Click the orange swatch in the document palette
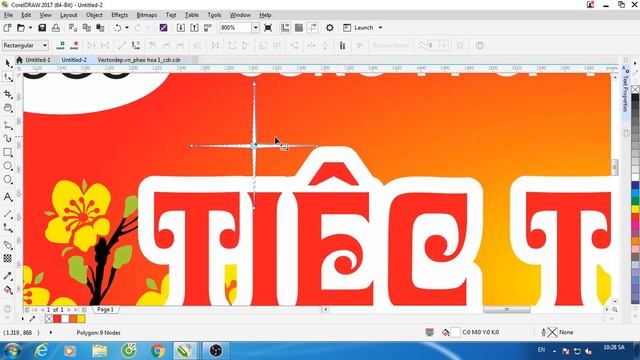Screen dimensions: 640x360 [x=73, y=319]
